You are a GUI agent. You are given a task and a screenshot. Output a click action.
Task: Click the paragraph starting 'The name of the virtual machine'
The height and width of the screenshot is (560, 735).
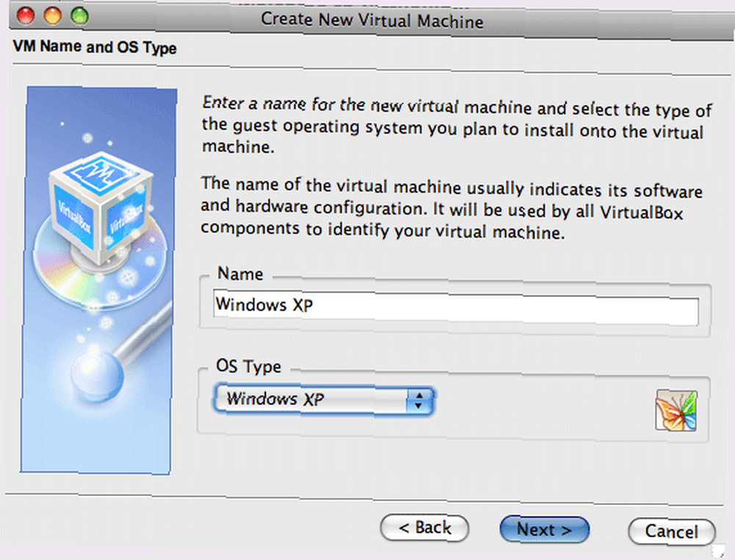452,207
